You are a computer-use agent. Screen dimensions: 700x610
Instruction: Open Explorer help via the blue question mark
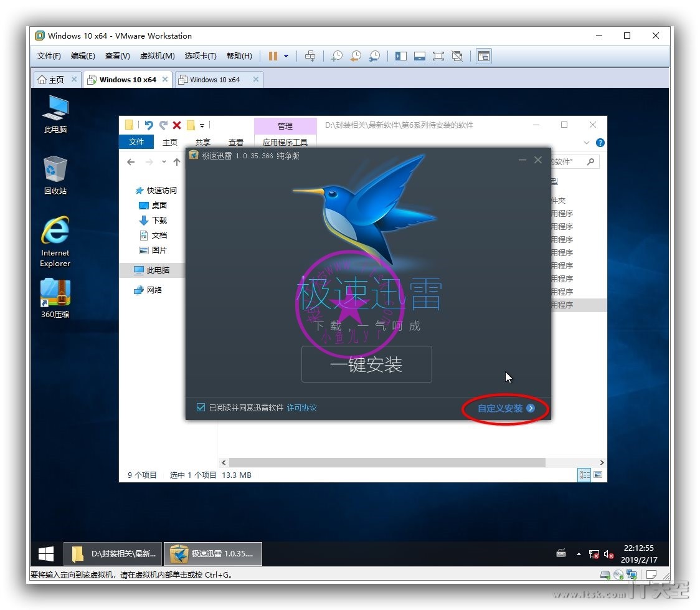(x=600, y=143)
